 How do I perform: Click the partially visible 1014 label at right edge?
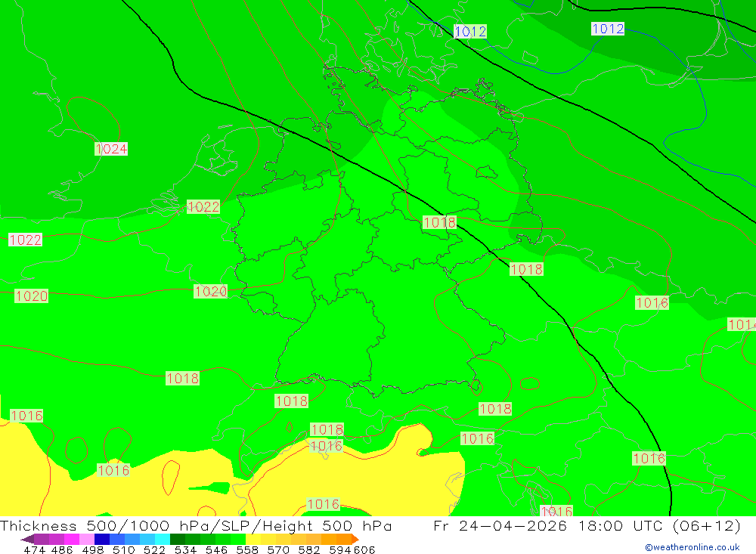742,324
